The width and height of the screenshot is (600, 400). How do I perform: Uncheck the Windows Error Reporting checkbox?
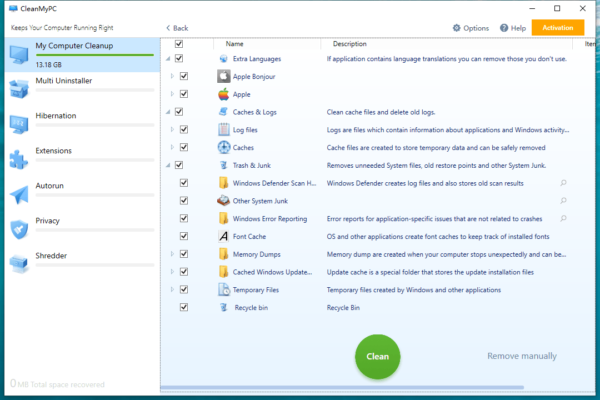point(184,219)
